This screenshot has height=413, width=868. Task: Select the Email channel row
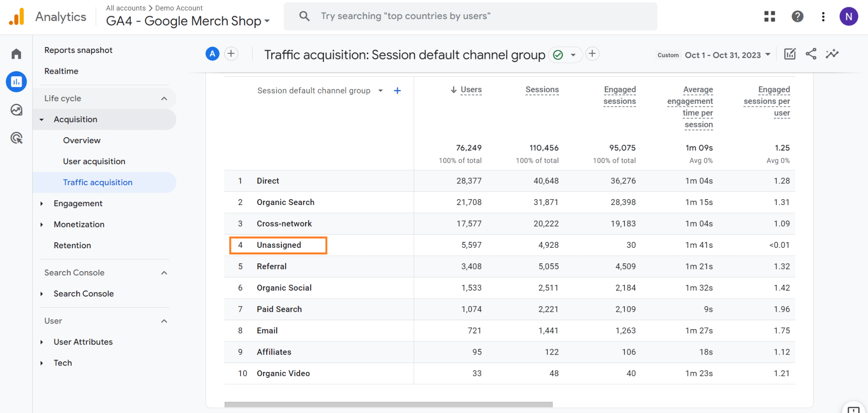pos(509,331)
